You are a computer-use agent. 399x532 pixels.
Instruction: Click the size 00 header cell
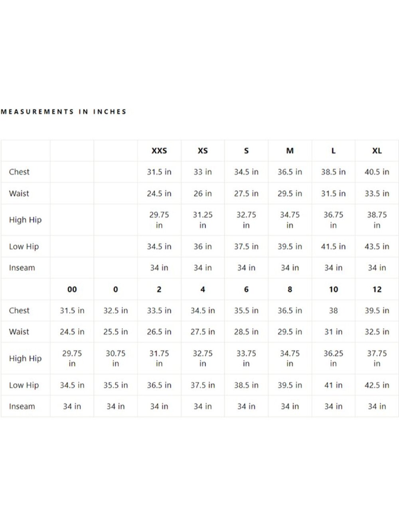(x=72, y=289)
